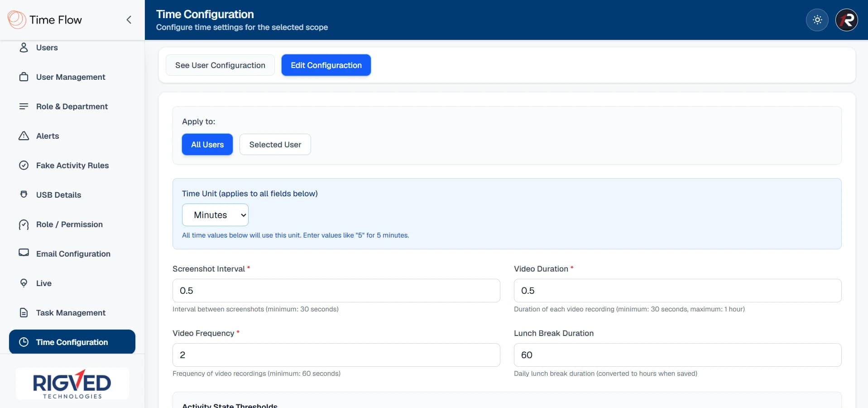Open Task Management page
This screenshot has height=408, width=868.
tap(72, 312)
